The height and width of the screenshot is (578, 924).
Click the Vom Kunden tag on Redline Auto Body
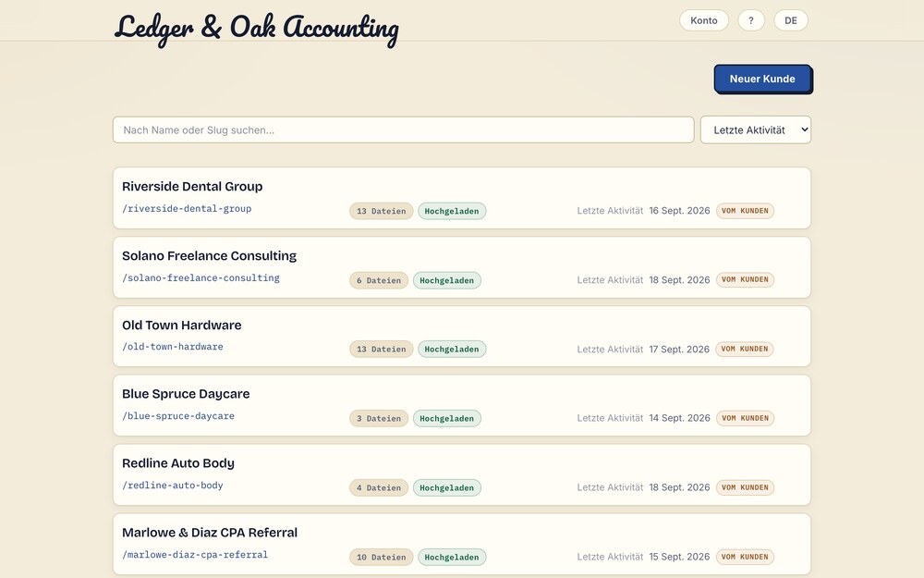click(x=746, y=487)
